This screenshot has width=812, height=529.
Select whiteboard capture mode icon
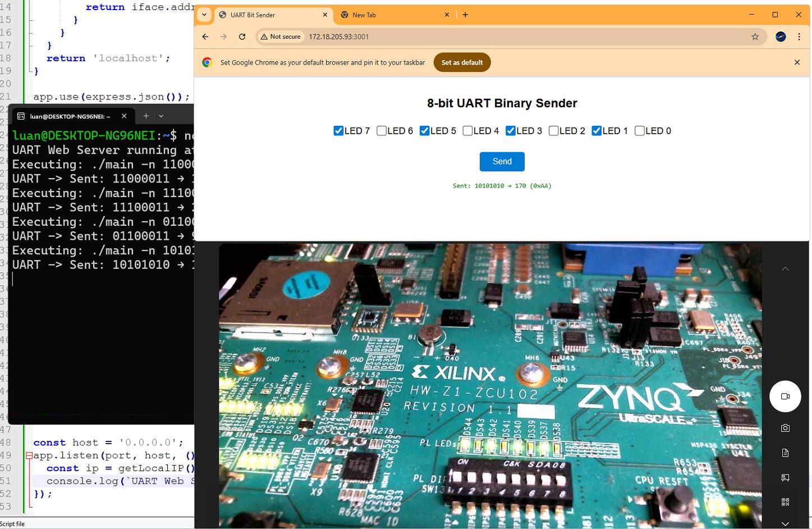[785, 477]
